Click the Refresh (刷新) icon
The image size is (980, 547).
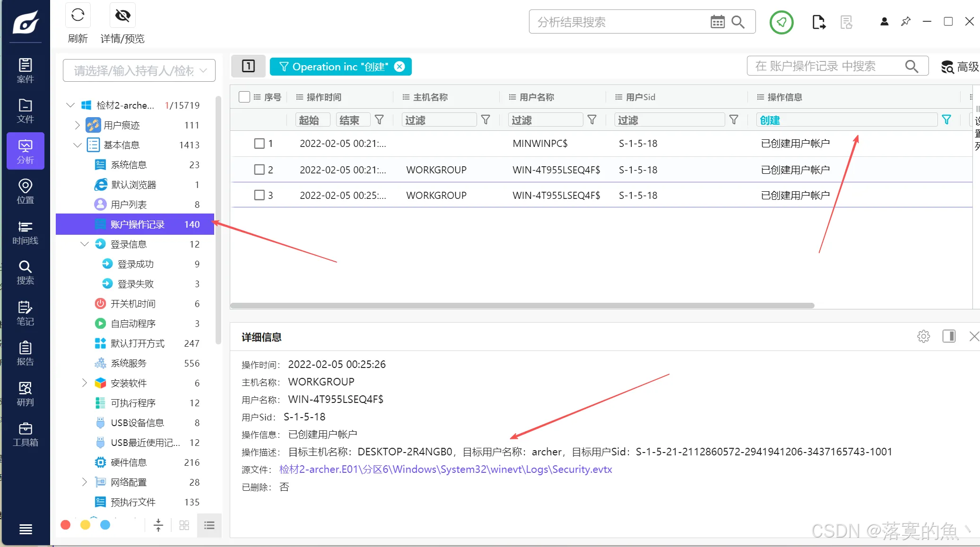(78, 16)
